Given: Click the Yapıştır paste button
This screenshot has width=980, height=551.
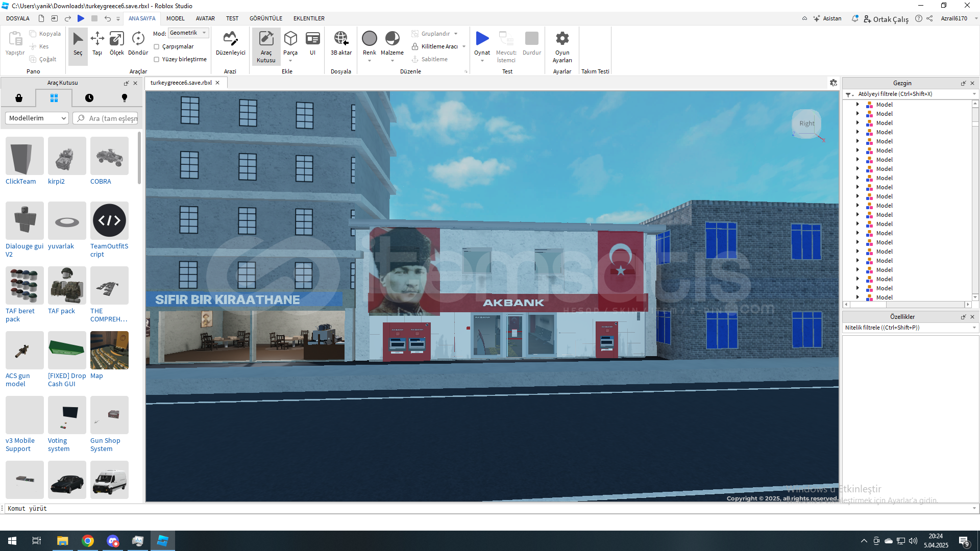Looking at the screenshot, I should click(x=15, y=43).
